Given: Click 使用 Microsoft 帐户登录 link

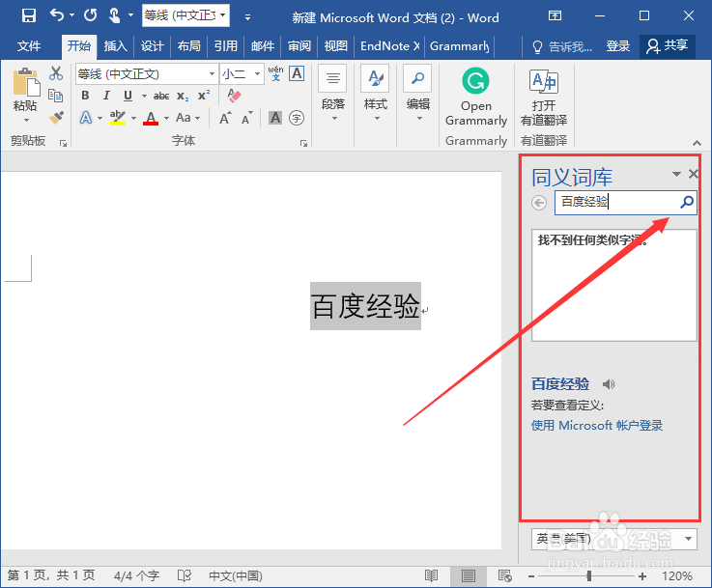Looking at the screenshot, I should point(597,426).
